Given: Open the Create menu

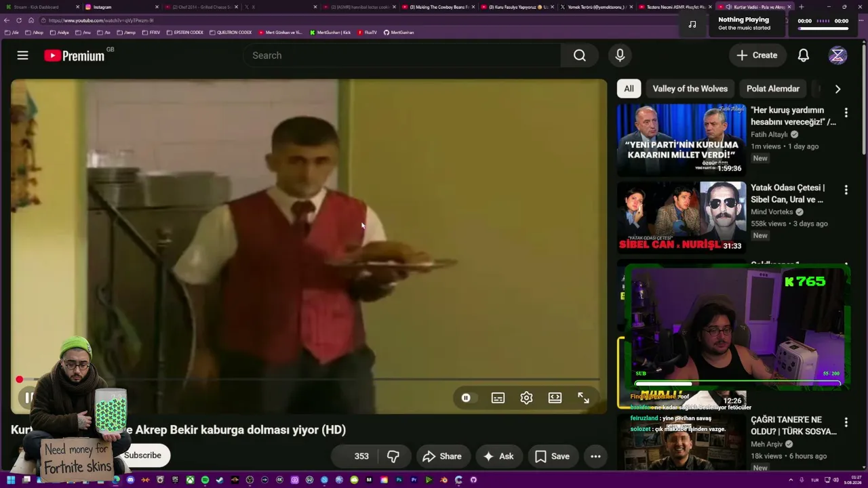Looking at the screenshot, I should (757, 56).
